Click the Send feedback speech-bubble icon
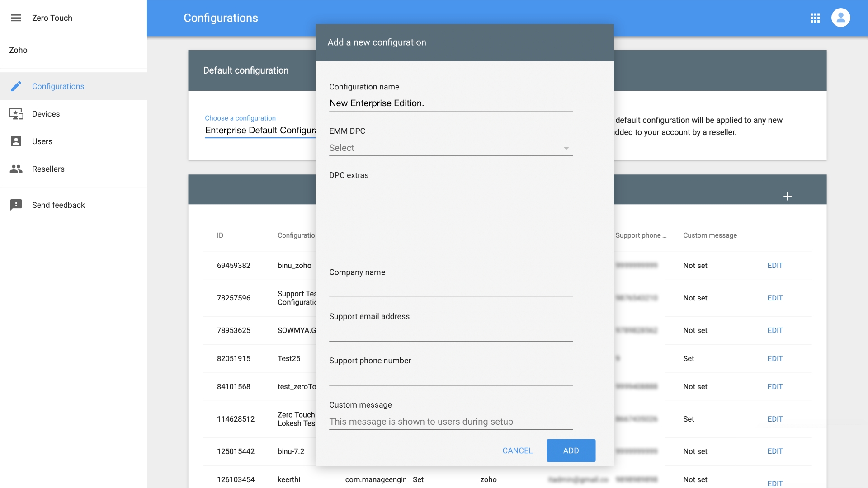 16,205
